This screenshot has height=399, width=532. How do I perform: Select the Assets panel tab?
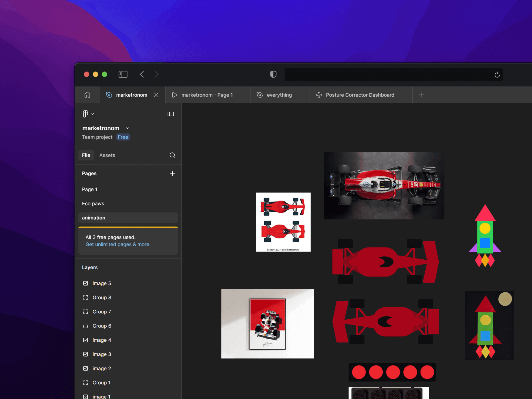click(x=107, y=155)
